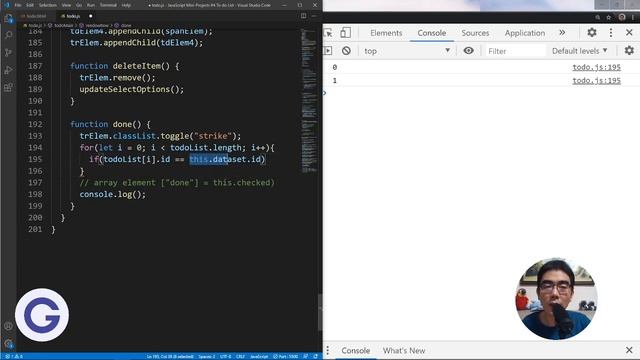This screenshot has width=640, height=360.
Task: Click 'console.log();' on line 198
Action: click(x=113, y=194)
